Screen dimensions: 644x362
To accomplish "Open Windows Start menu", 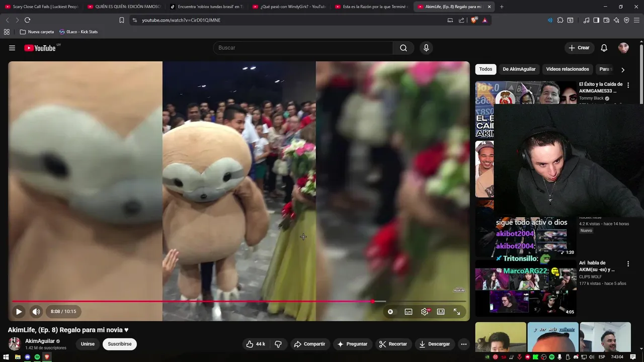I will point(7,357).
